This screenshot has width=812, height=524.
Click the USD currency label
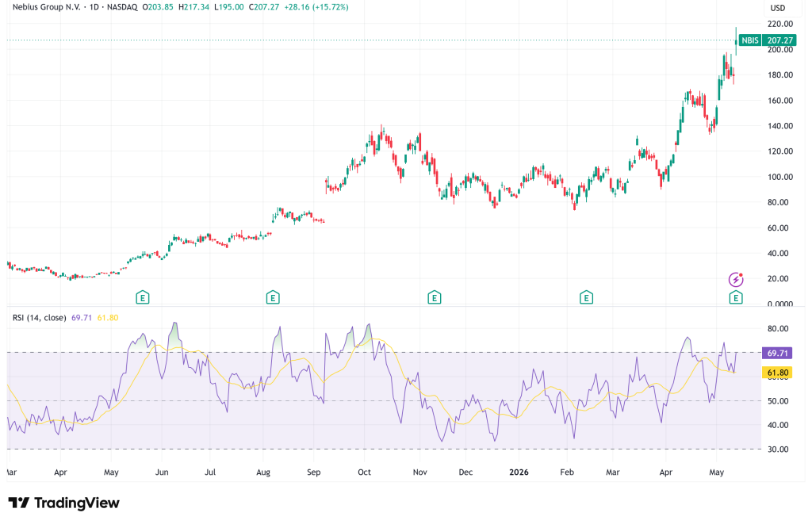pos(777,8)
